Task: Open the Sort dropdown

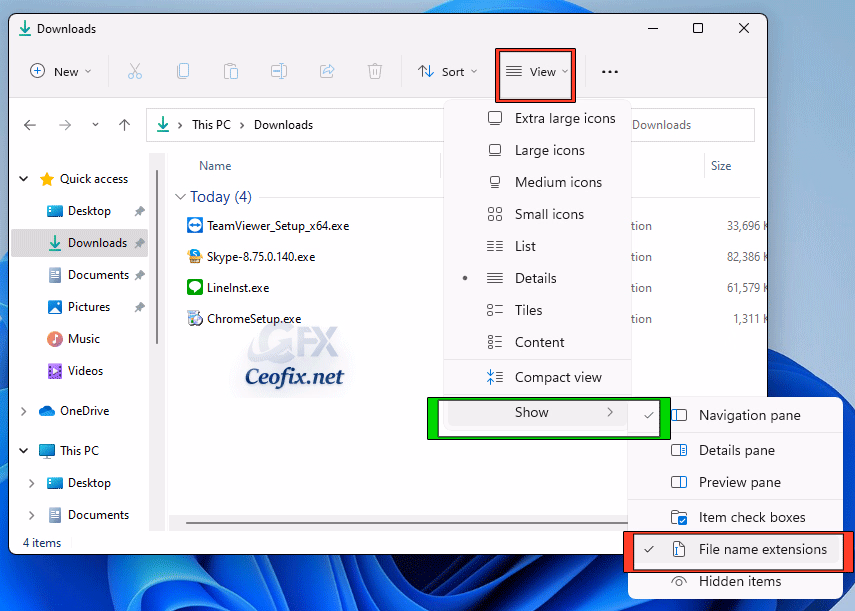Action: (447, 72)
